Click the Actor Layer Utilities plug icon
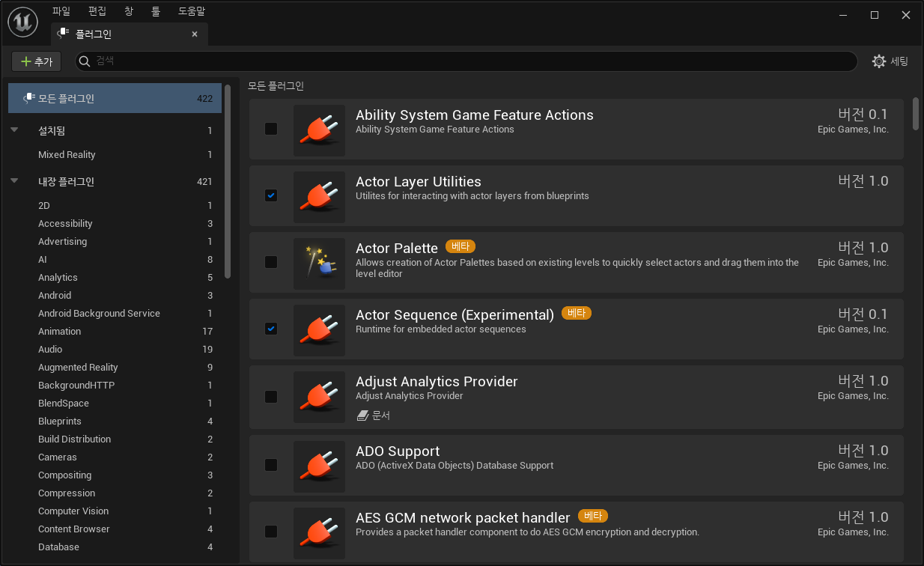Viewport: 924px width, 566px height. [x=319, y=197]
